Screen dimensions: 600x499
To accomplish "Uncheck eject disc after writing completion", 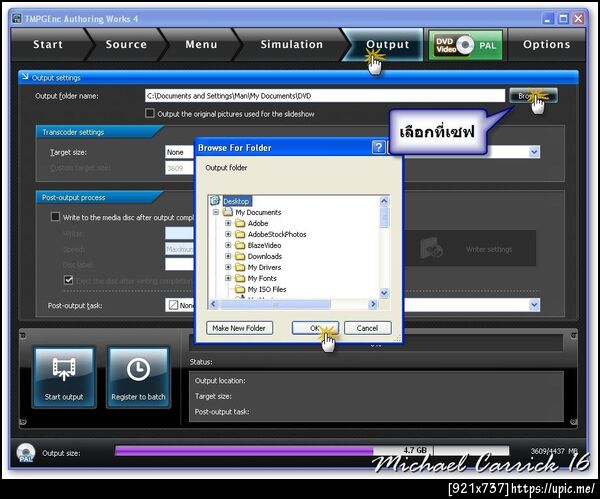I will pos(68,280).
